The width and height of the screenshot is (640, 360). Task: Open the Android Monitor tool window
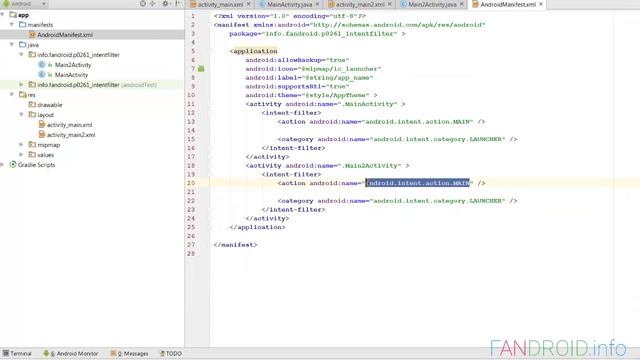71,353
